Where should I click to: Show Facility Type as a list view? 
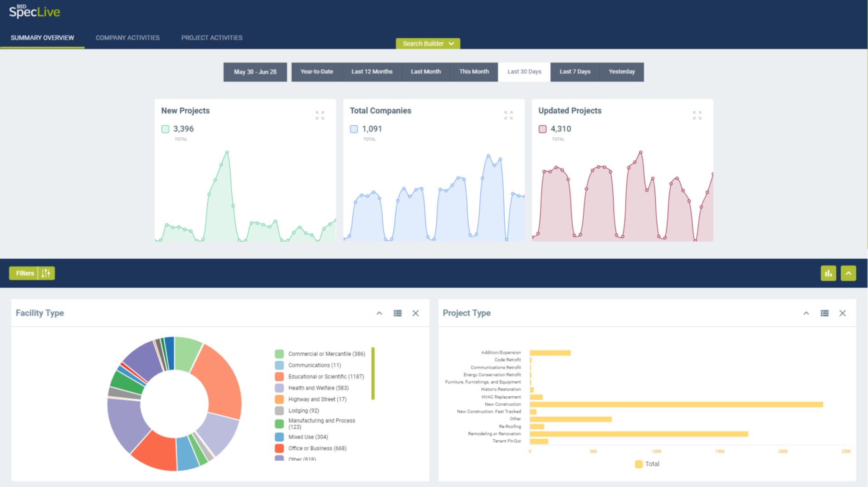pyautogui.click(x=398, y=313)
